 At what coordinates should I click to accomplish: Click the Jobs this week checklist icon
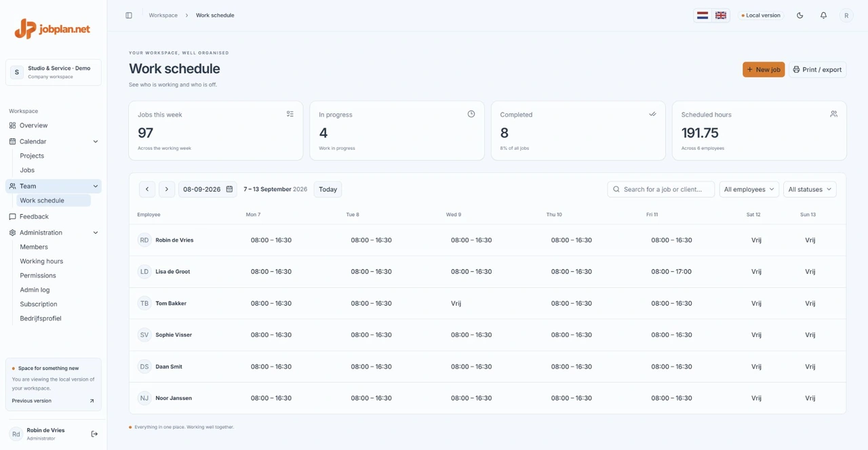[290, 114]
